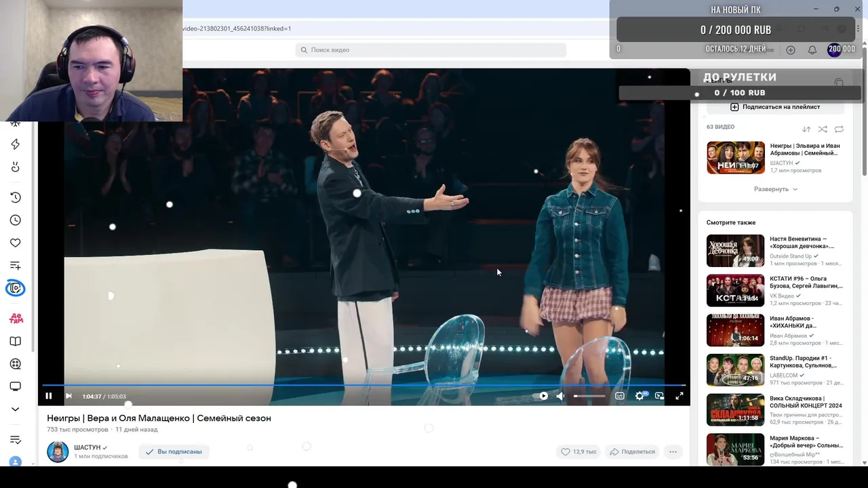The image size is (868, 488).
Task: Open ШАСТУН channel name link
Action: 87,447
